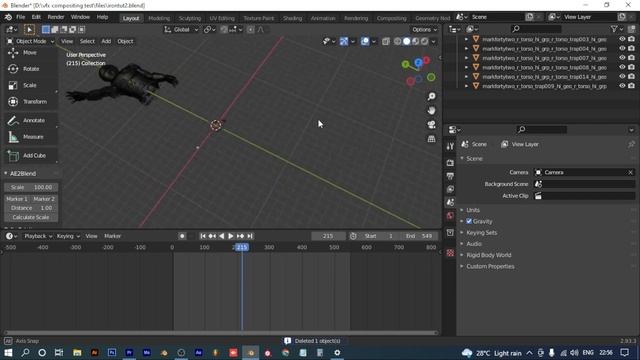Toggle the camera view gizmo
This screenshot has height=360, width=640.
point(431,125)
